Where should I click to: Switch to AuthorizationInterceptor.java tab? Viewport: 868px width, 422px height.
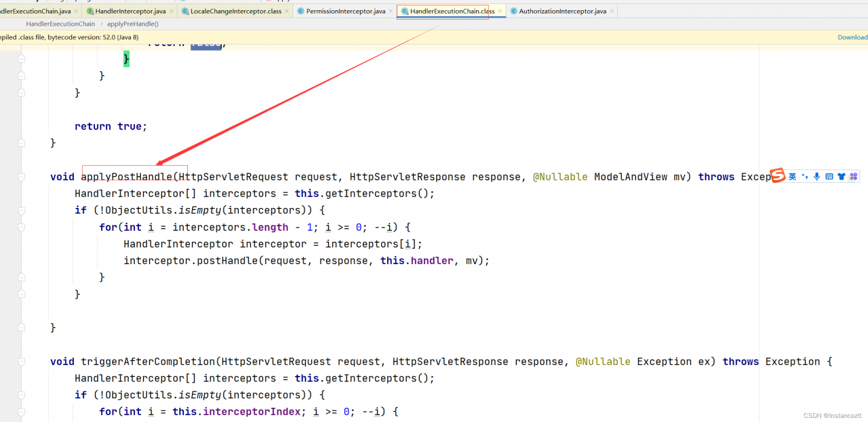coord(562,12)
